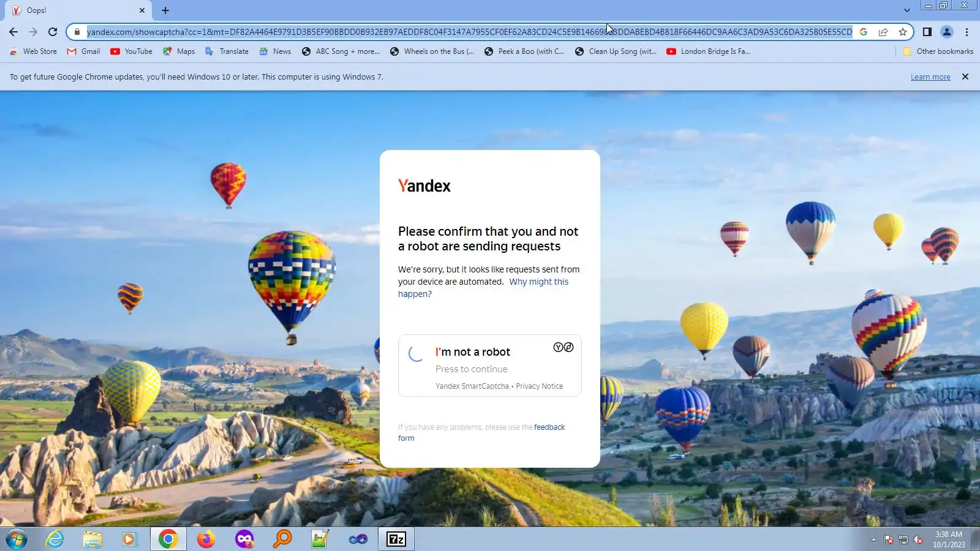980x551 pixels.
Task: Click the circled Y icon in the captcha
Action: [558, 348]
